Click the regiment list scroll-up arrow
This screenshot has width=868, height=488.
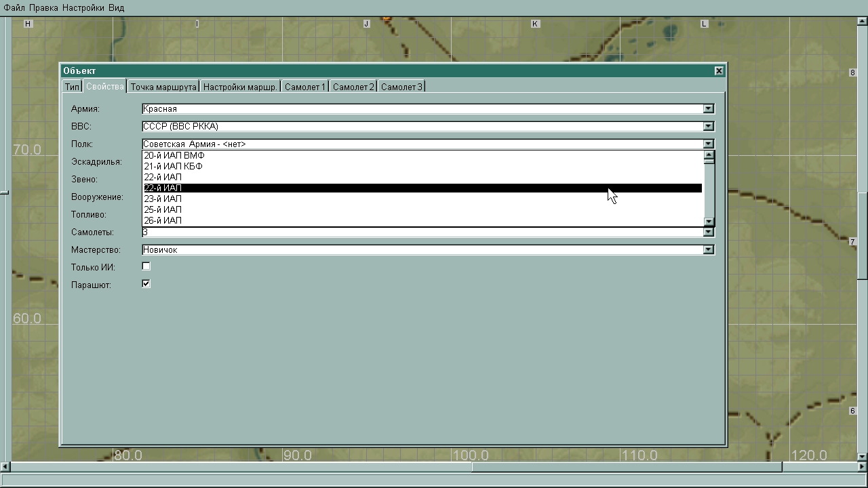[709, 155]
